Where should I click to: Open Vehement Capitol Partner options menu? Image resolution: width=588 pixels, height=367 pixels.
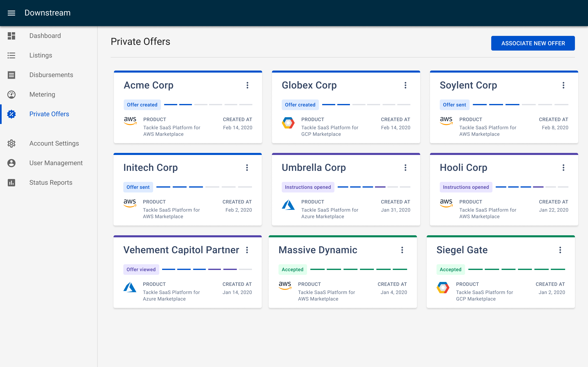click(247, 250)
